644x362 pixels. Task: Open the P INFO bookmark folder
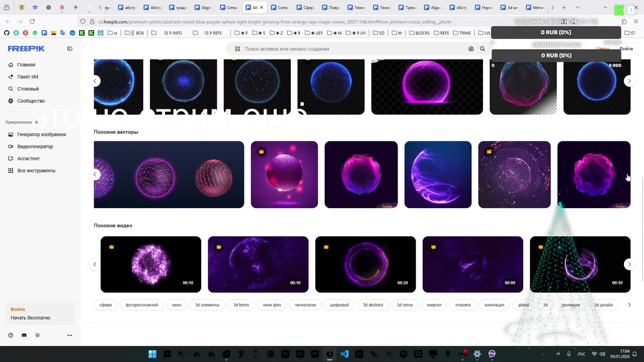click(172, 33)
